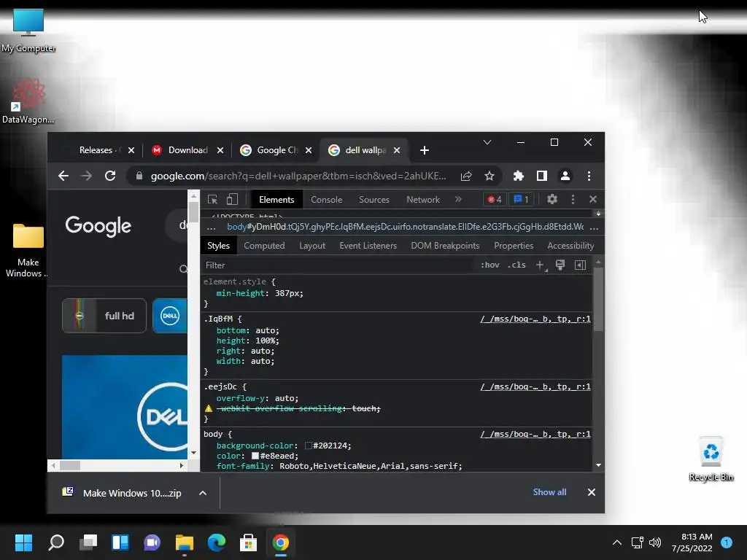Toggle :hov element state panel
Image resolution: width=747 pixels, height=560 pixels.
(489, 265)
